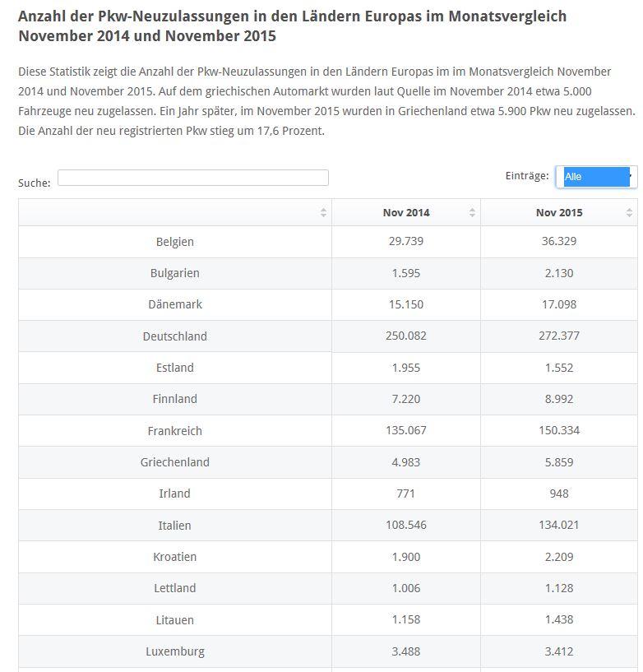
Task: Click sort arrows in the country column header
Action: pyautogui.click(x=323, y=213)
